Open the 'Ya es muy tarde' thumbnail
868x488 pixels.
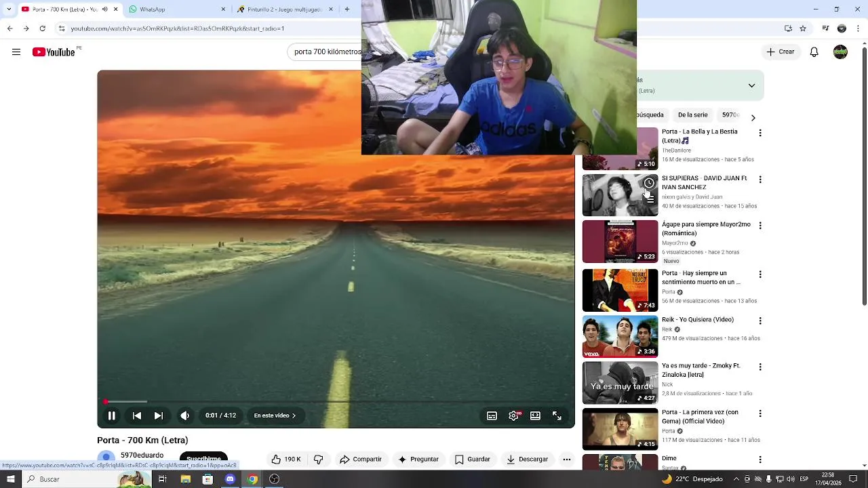620,382
